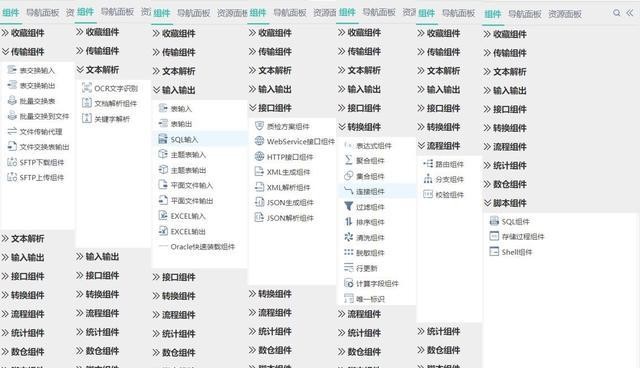Collapse the expanded 传输组件 section
The height and width of the screenshot is (368, 640).
pos(23,52)
